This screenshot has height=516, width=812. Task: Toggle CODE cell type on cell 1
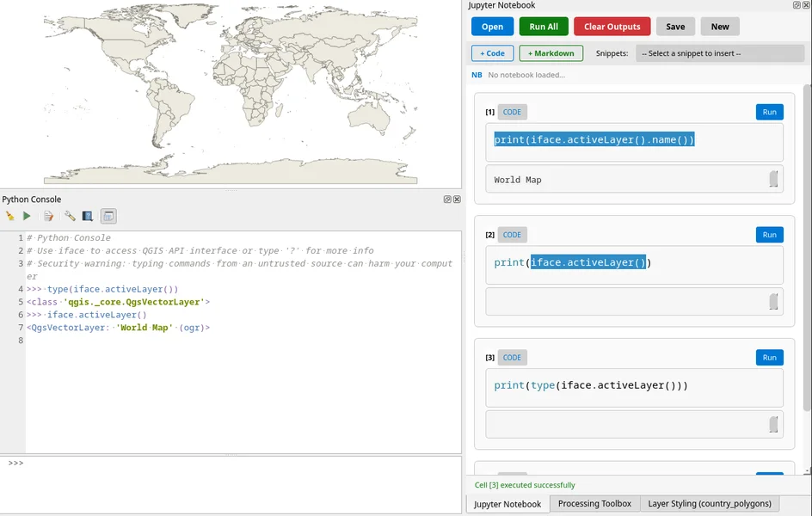click(512, 112)
